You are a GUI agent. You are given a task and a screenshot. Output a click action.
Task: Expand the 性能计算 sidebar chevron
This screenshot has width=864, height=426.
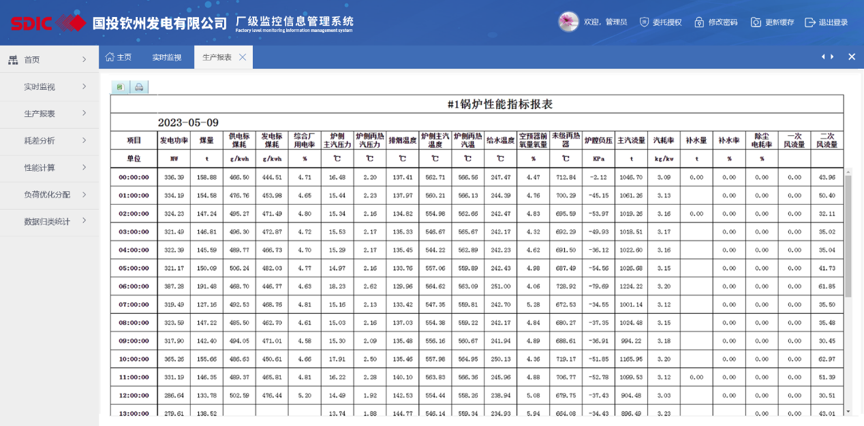84,167
